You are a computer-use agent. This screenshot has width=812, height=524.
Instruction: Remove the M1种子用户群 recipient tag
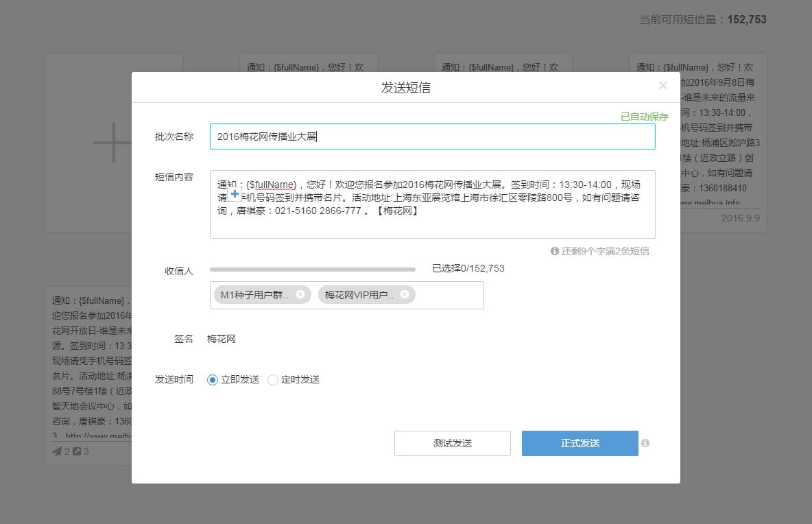point(300,294)
